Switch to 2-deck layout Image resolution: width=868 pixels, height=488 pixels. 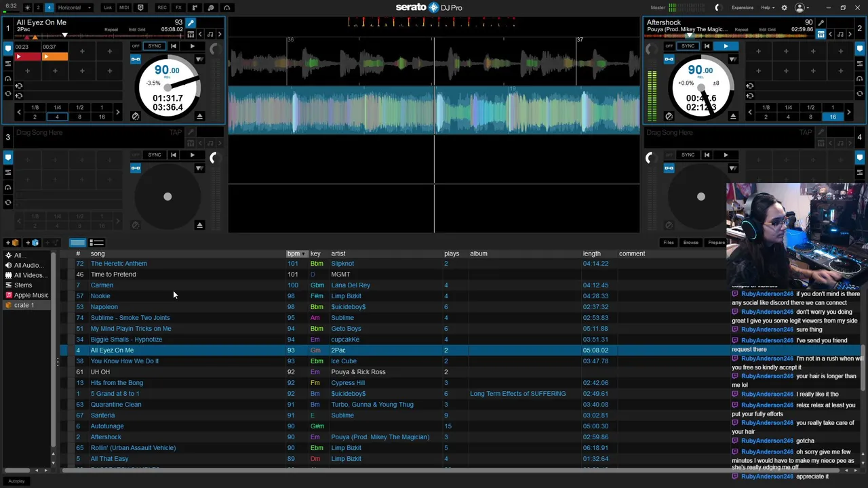pos(38,7)
